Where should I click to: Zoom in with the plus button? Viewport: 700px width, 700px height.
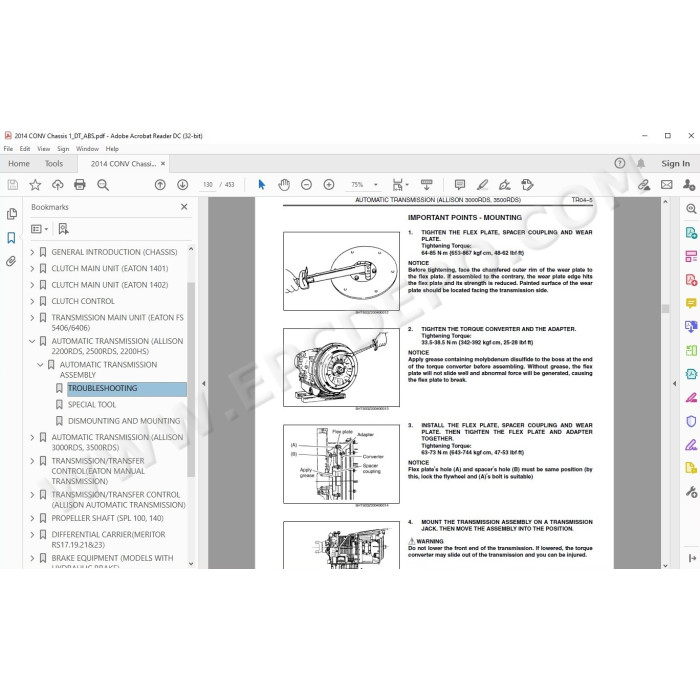click(329, 184)
